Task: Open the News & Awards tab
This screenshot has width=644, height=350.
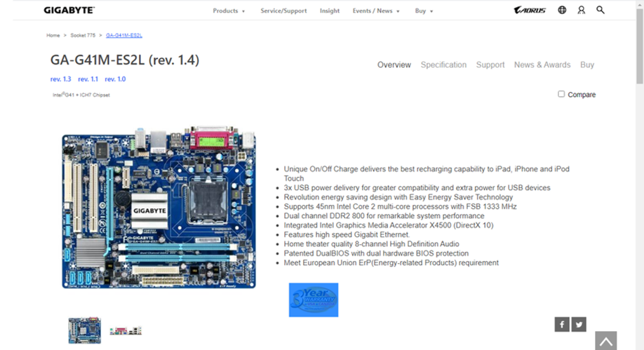Action: click(x=542, y=65)
